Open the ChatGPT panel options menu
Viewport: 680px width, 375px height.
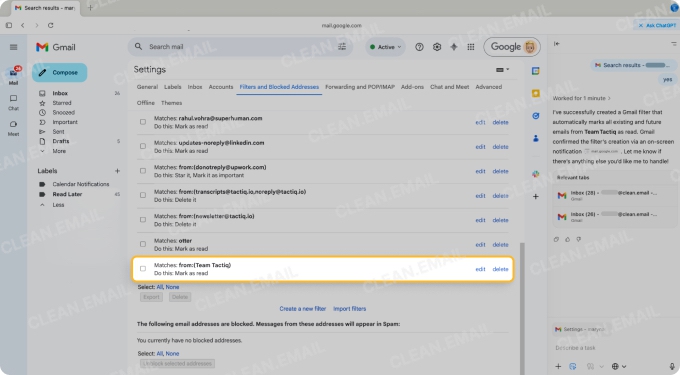click(673, 43)
